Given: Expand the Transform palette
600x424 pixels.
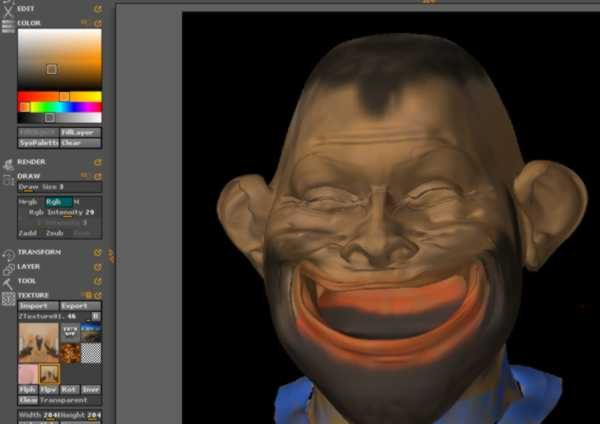Looking at the screenshot, I should pyautogui.click(x=38, y=253).
